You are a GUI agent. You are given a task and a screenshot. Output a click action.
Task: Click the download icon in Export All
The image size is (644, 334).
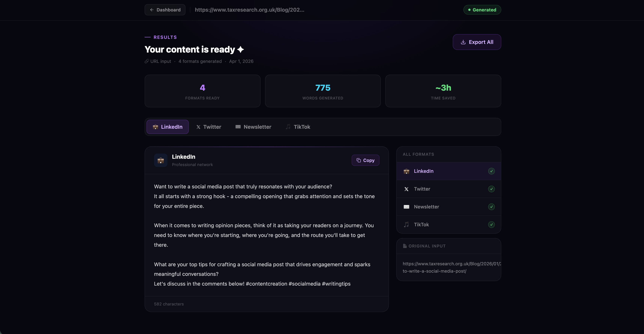coord(463,42)
